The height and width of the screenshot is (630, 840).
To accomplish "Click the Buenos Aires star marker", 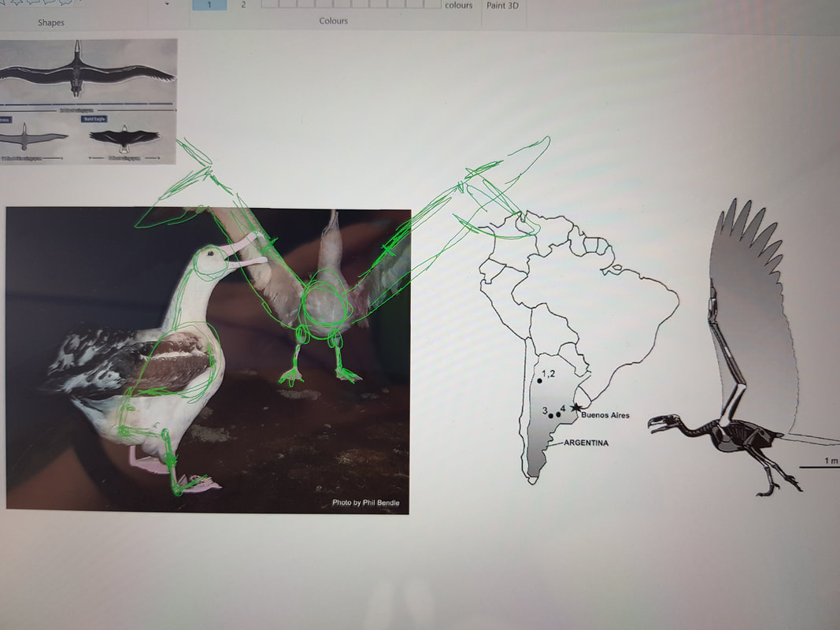I will pos(576,406).
